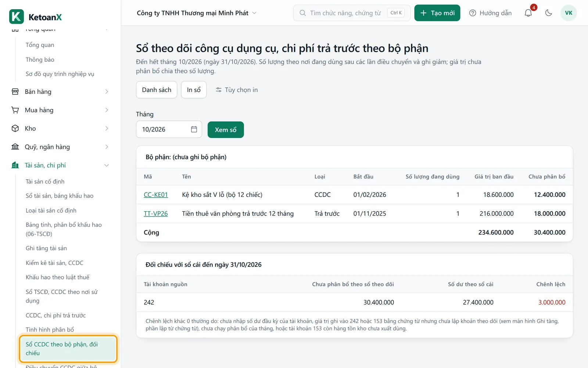The height and width of the screenshot is (368, 588).
Task: Click the Danh sách button
Action: click(x=157, y=90)
